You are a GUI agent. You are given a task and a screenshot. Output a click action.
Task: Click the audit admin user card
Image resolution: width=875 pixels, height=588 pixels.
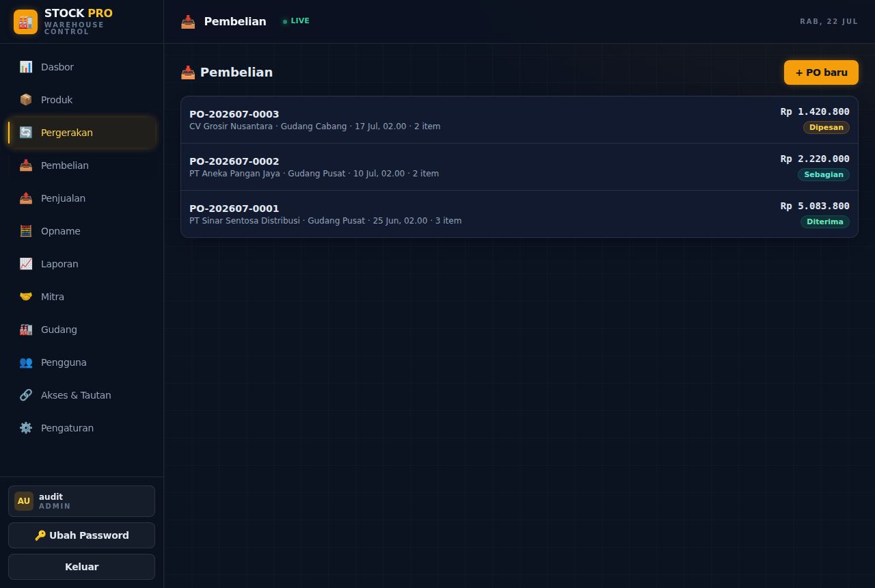(82, 501)
